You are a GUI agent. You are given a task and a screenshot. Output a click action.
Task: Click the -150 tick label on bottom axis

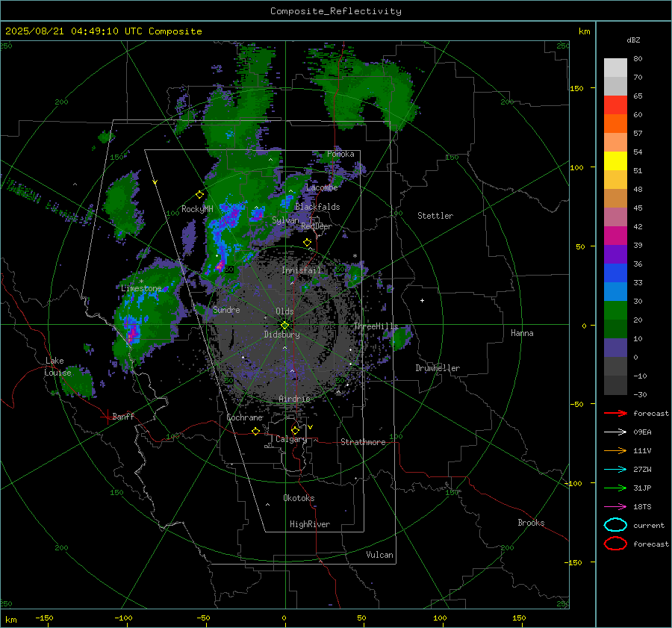44,618
